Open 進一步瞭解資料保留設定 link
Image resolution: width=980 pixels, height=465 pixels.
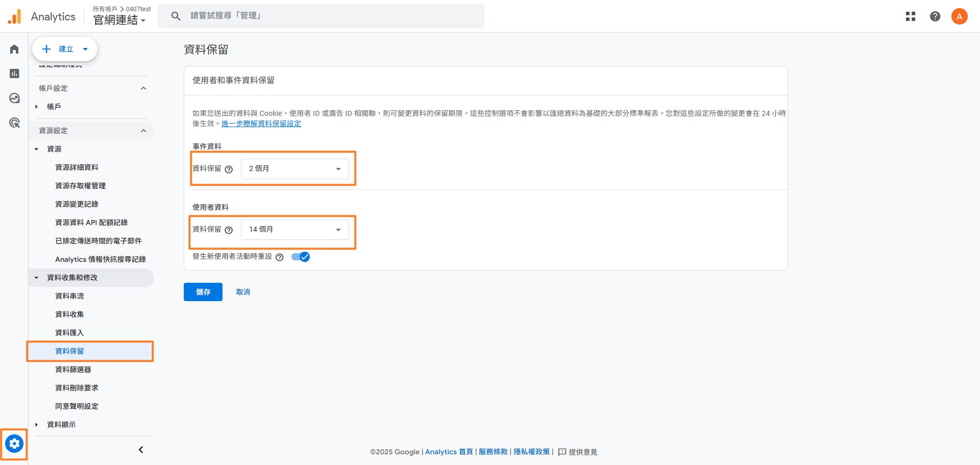261,124
